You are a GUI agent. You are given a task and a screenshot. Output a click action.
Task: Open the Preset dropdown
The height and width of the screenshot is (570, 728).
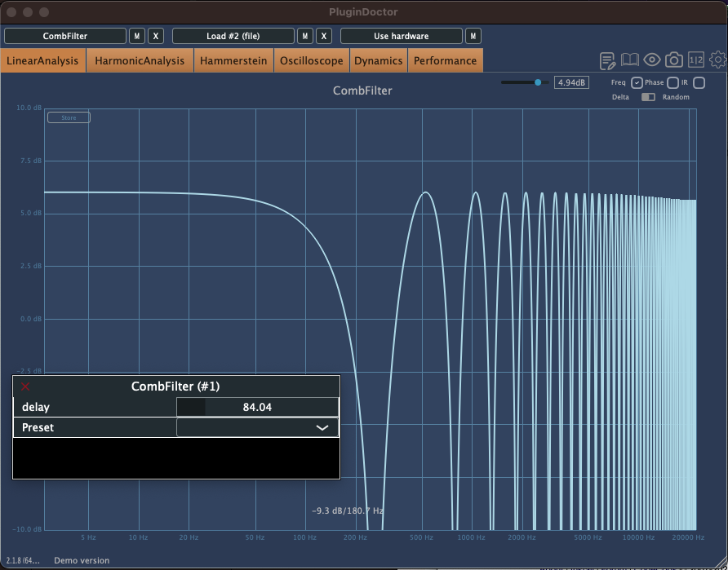257,427
